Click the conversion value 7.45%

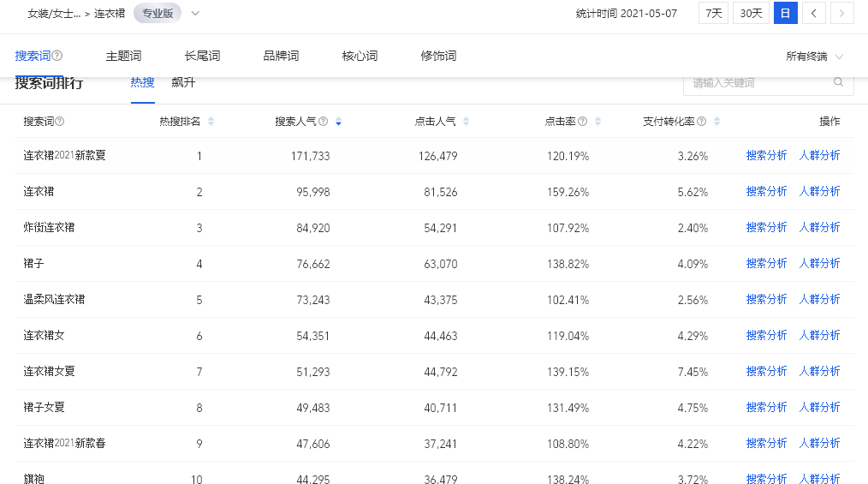[693, 372]
